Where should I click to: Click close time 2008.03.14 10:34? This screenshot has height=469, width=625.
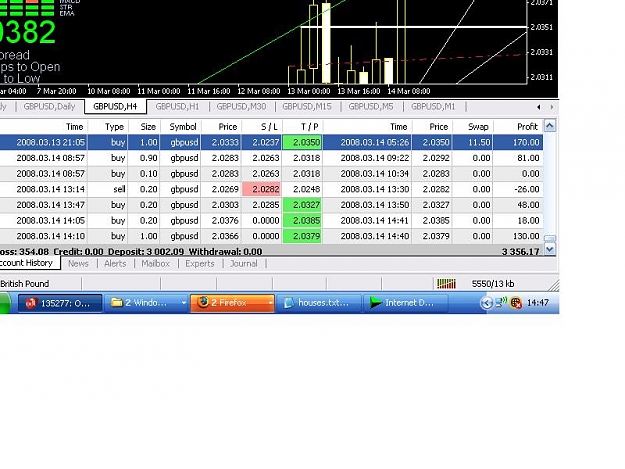(375, 173)
